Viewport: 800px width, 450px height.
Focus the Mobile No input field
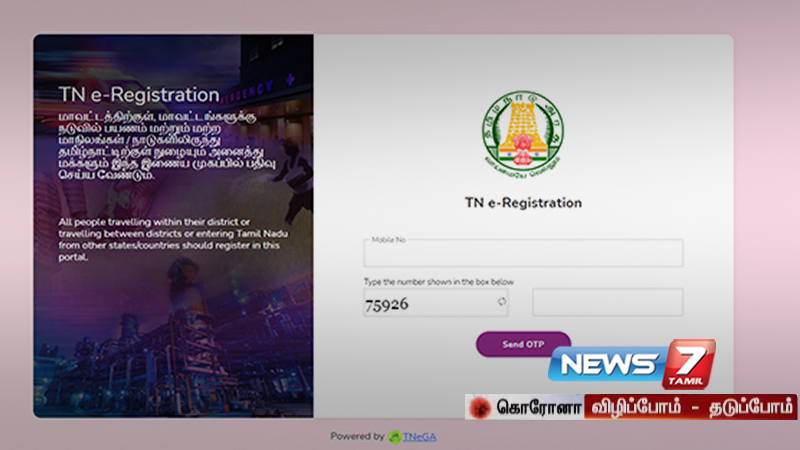point(523,255)
